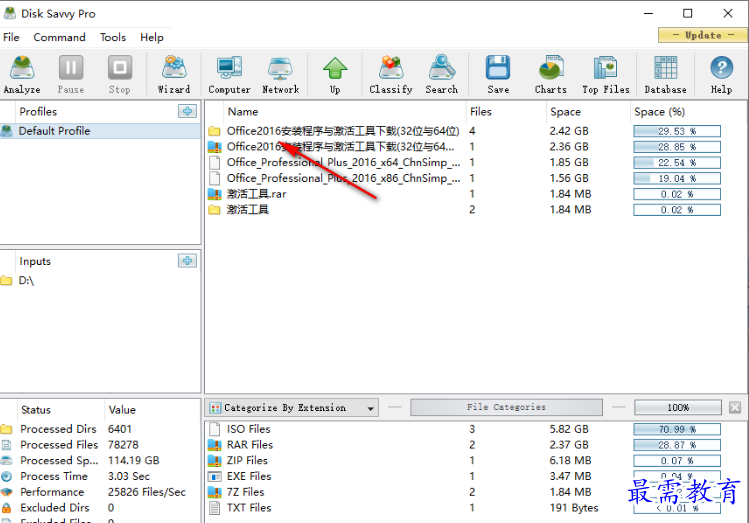Click the Processed Dirs status row
Image resolution: width=749 pixels, height=523 pixels.
coord(100,429)
